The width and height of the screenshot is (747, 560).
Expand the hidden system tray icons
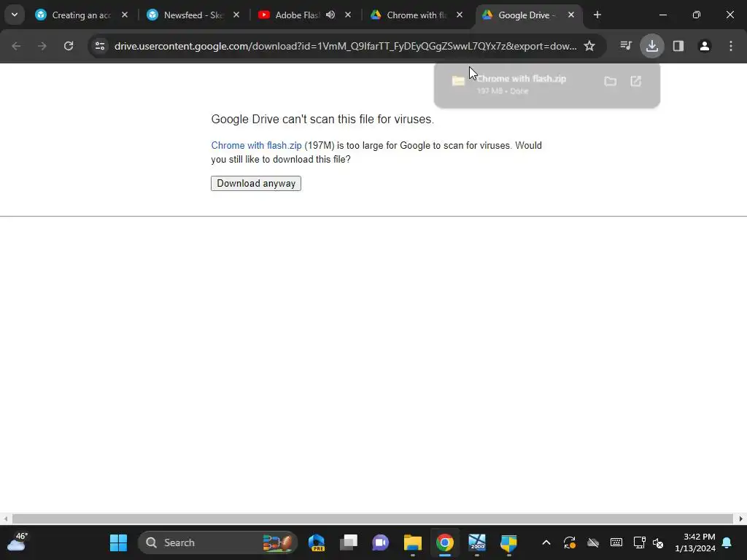click(x=546, y=542)
